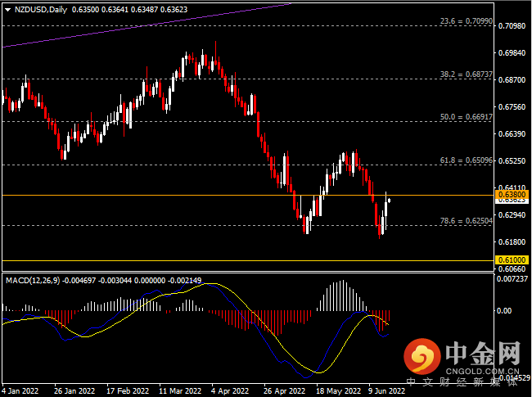The height and width of the screenshot is (397, 532).
Task: Click the '23.6 = 0.70990' Fibonacci label
Action: click(x=467, y=21)
